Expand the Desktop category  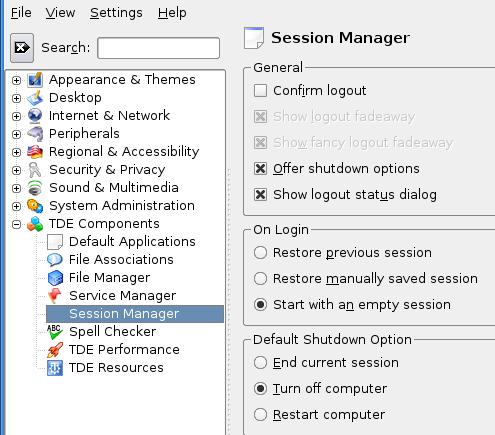(x=16, y=98)
